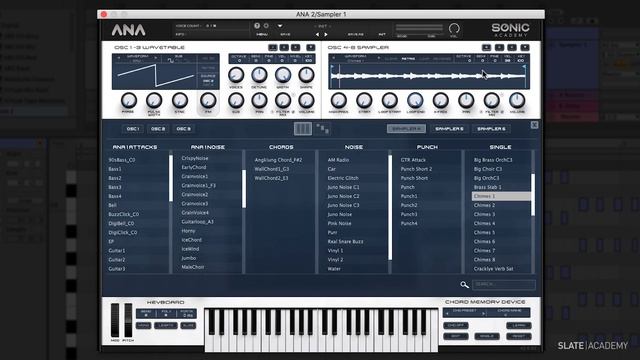Open the top bar white dropdown arrow

coord(280,26)
